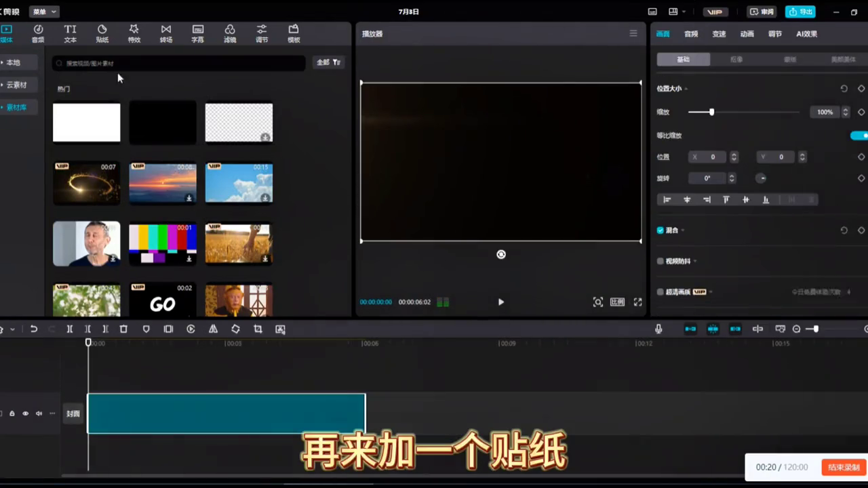Toggle the 等比缩放 proportional scaling switch
This screenshot has width=868, height=488.
point(859,135)
